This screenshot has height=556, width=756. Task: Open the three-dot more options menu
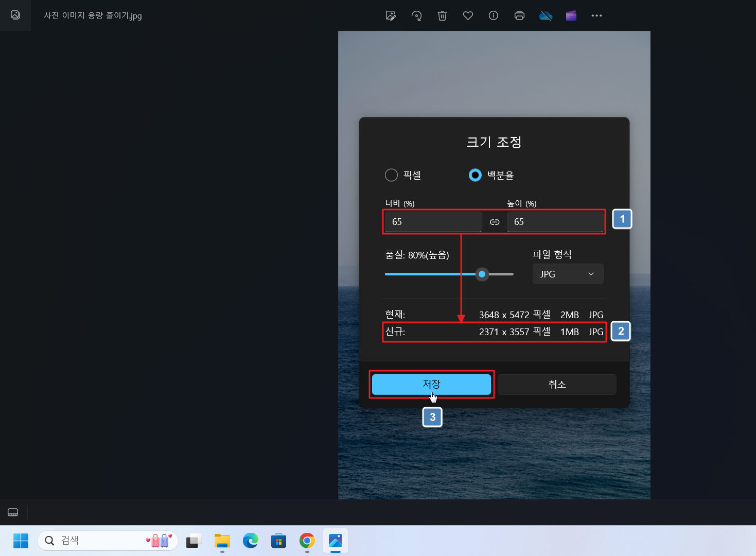596,15
